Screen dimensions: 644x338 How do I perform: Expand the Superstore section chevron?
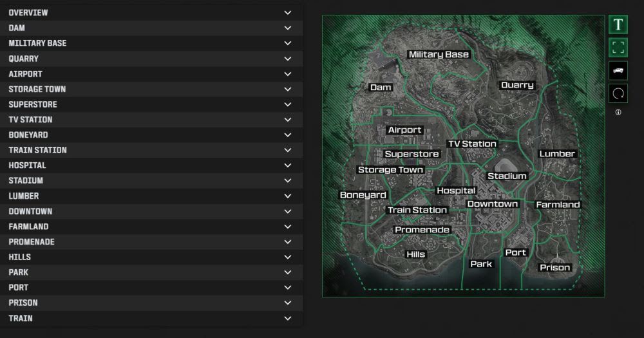288,104
